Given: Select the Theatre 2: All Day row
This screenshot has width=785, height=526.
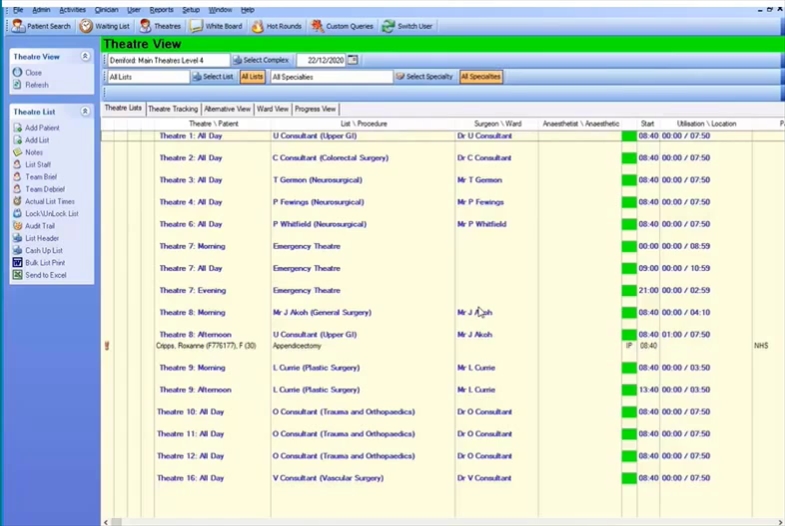Looking at the screenshot, I should 442,158.
